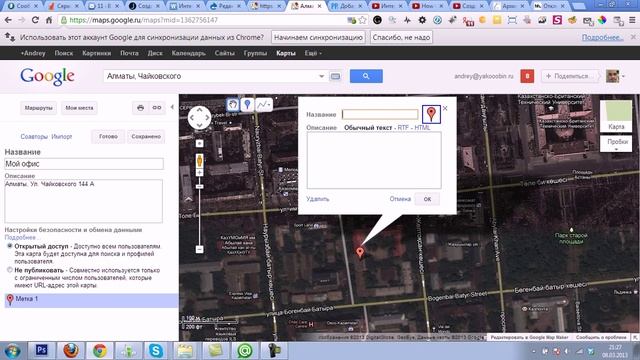Viewport: 640px width, 360px height.
Task: Open +Andrey in Google bar
Action: click(x=33, y=53)
